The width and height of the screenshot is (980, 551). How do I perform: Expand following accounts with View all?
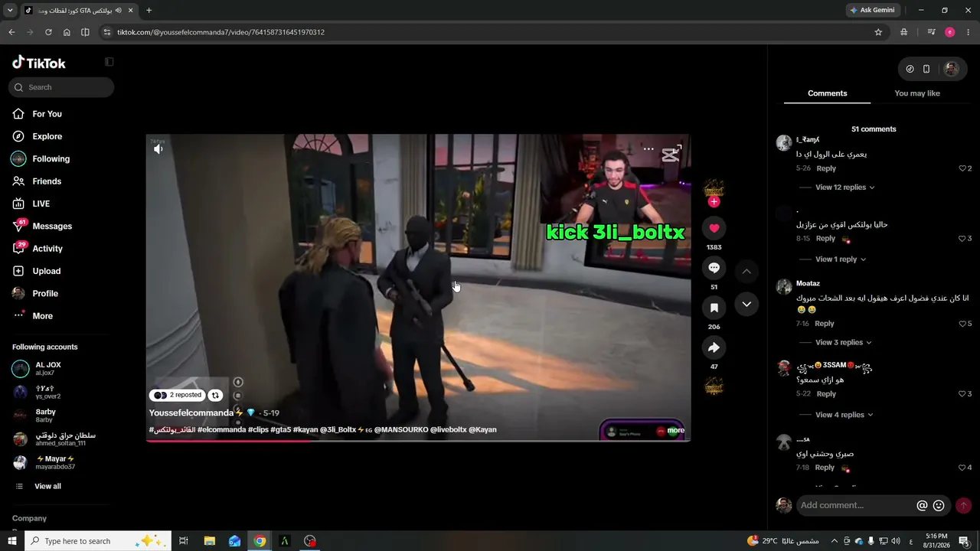47,487
